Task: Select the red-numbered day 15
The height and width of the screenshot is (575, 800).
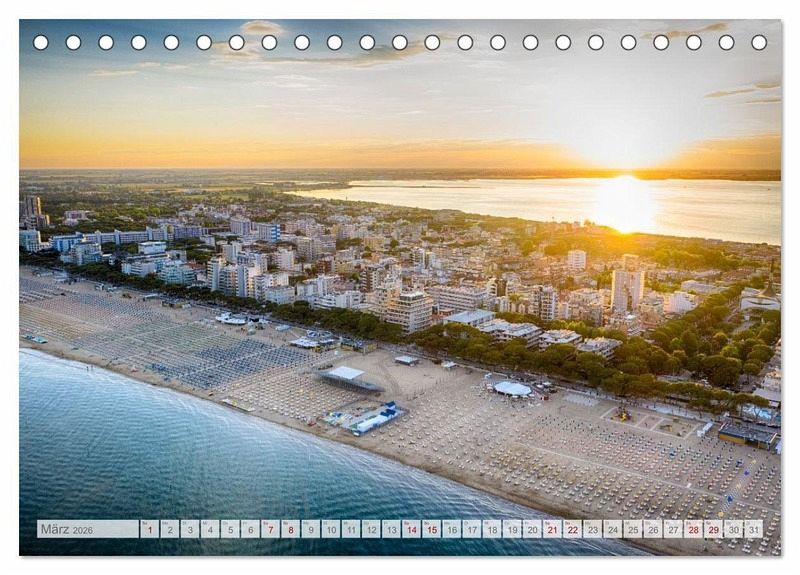Action: 431,529
